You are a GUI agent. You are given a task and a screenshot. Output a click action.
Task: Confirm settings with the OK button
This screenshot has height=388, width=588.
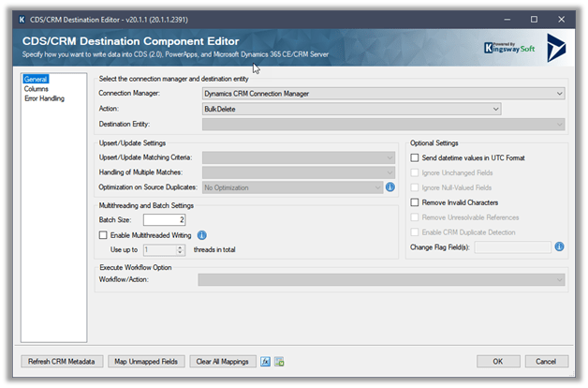tap(497, 361)
